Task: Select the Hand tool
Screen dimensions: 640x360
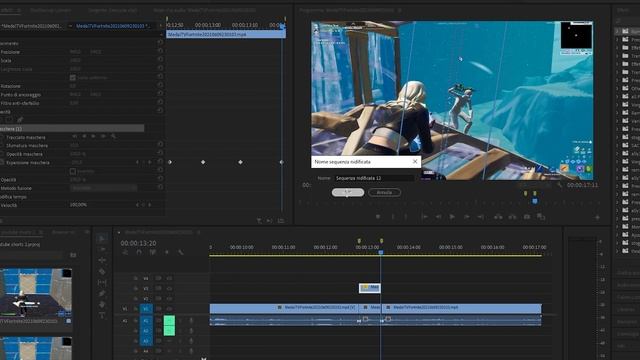Action: click(x=102, y=304)
